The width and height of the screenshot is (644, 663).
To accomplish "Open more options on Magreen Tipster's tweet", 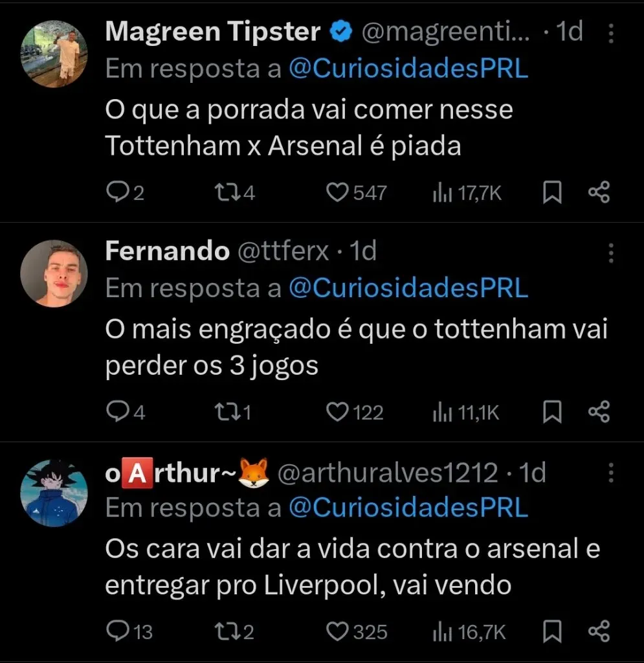I will (610, 34).
